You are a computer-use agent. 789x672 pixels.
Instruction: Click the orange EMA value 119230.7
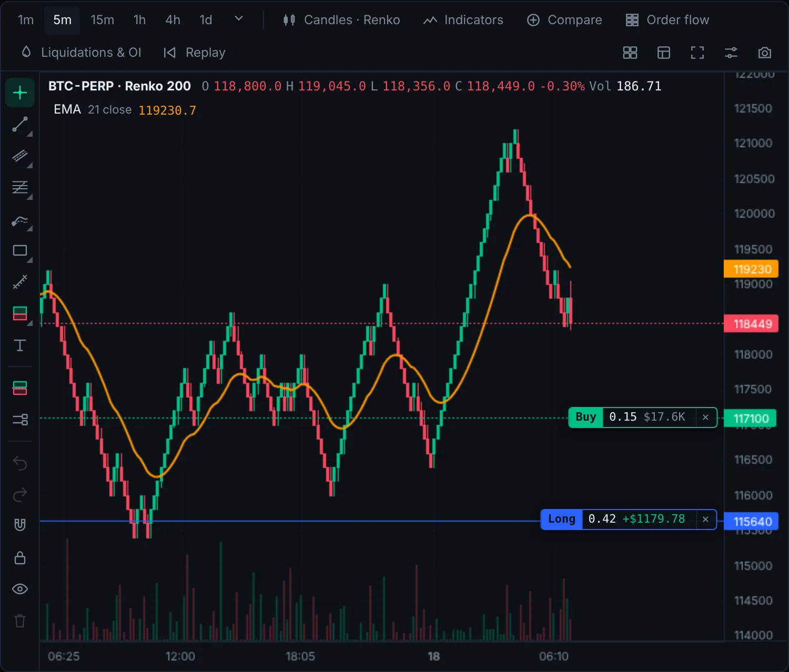tap(167, 110)
